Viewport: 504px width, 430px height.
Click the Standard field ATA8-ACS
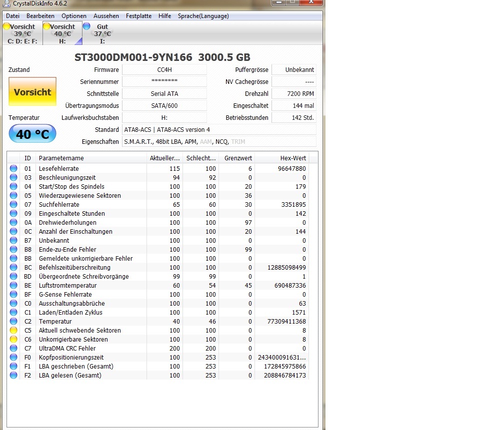point(219,129)
